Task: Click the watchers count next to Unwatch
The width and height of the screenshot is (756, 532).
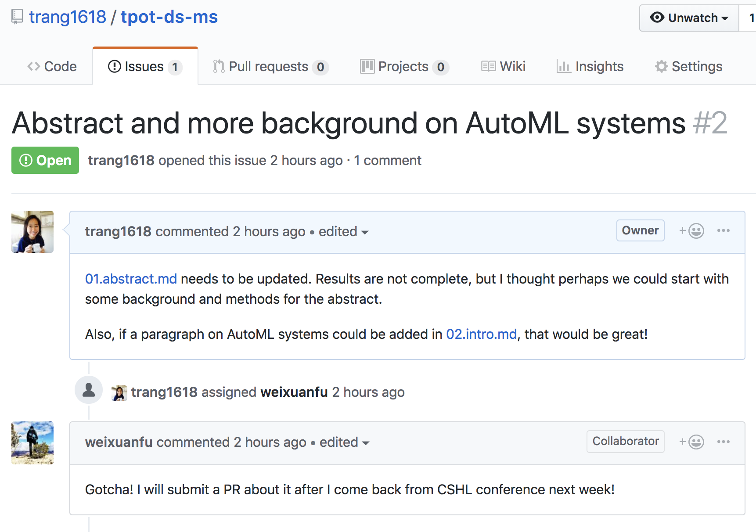Action: click(x=750, y=18)
